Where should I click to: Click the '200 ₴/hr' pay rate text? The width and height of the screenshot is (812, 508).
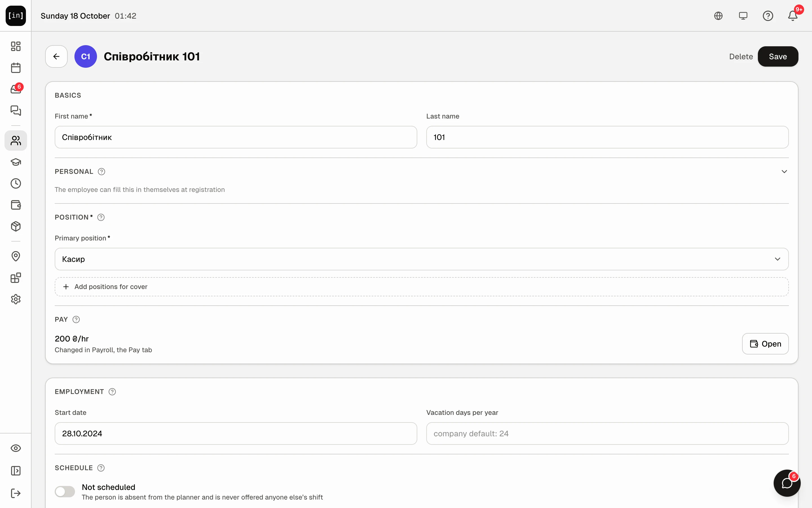72,339
